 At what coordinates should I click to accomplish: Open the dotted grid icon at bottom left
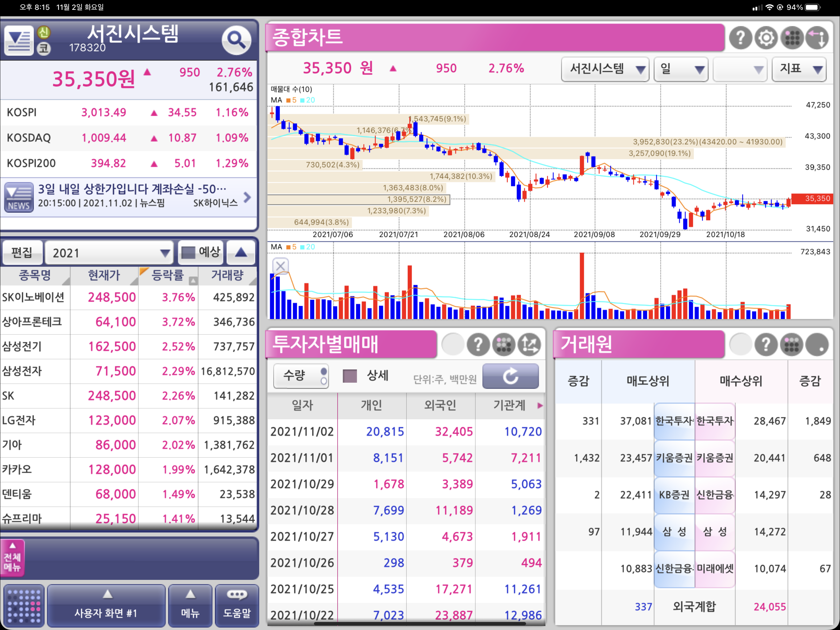(x=24, y=606)
